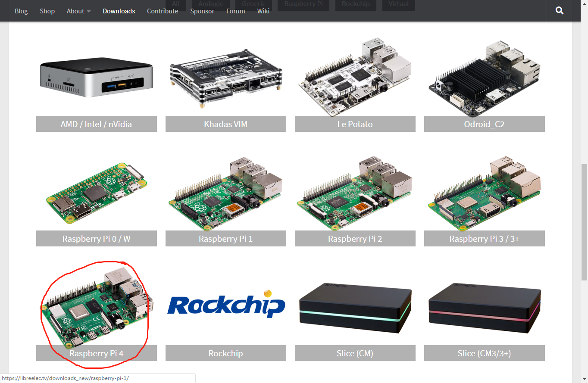588x383 pixels.
Task: Open Raspberry Pi 2 label button
Action: pos(355,239)
